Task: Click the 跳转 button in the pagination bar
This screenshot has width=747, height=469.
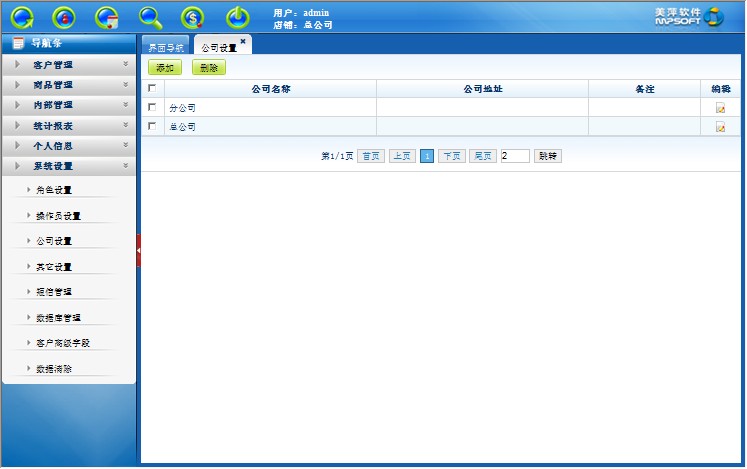Action: [548, 156]
